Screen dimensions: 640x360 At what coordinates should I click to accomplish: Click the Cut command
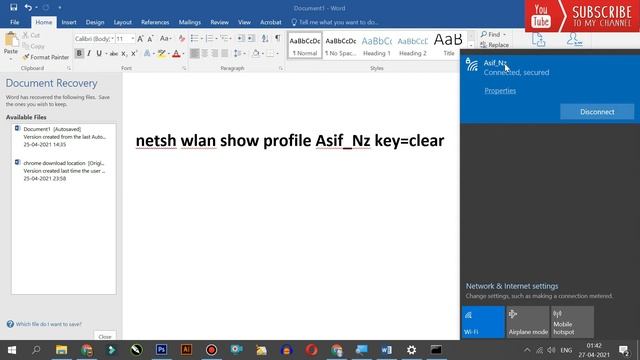[31, 36]
